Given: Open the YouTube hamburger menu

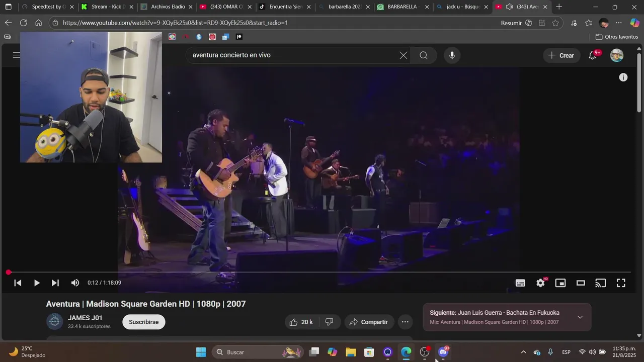Looking at the screenshot, I should click(16, 55).
